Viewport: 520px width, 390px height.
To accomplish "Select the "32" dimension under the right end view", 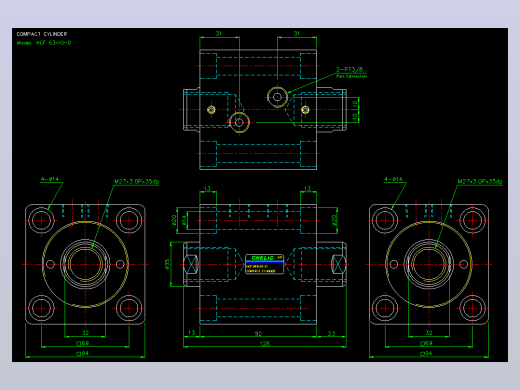I will 429,333.
